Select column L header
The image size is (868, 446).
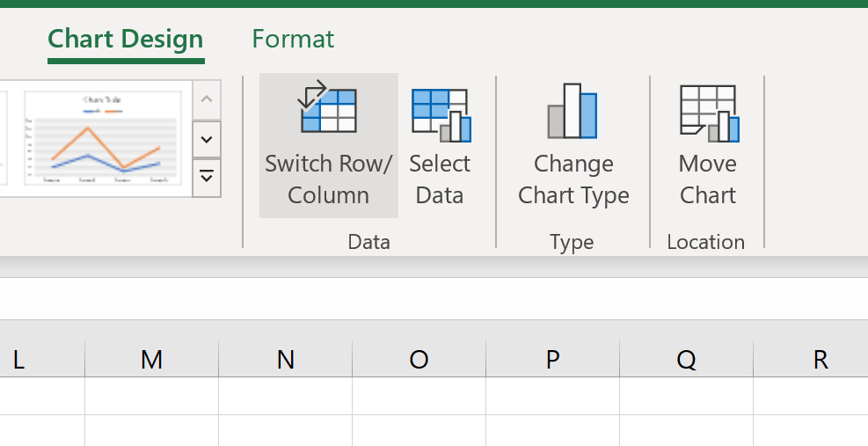[42, 359]
